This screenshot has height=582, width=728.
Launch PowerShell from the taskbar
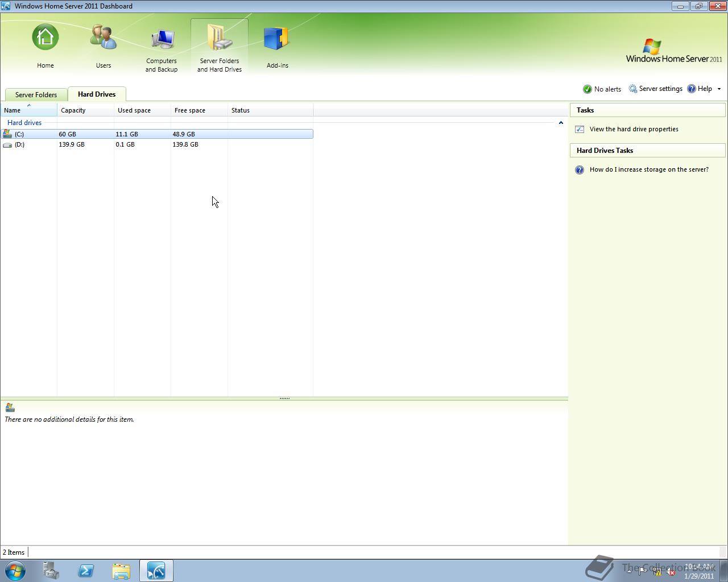click(x=86, y=571)
